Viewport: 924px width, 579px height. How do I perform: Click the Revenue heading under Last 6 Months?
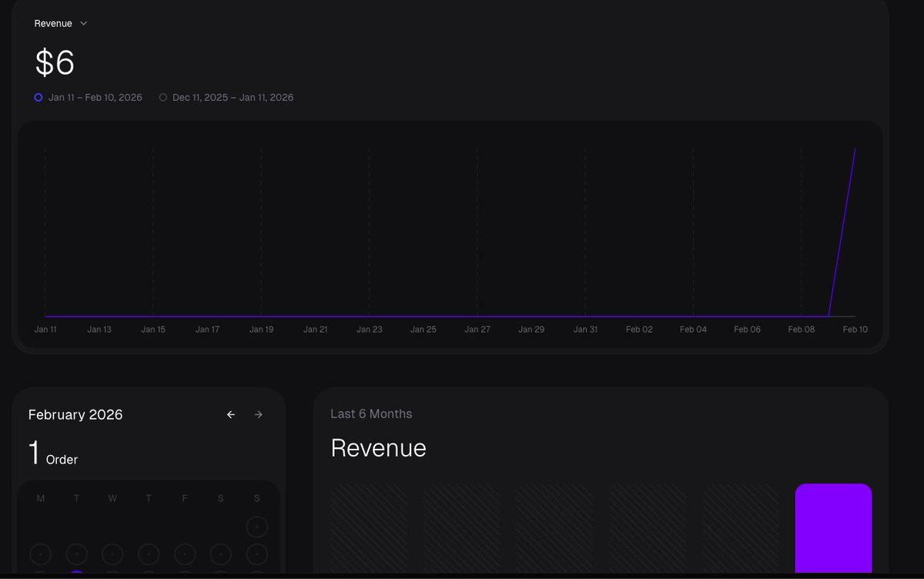(x=378, y=448)
